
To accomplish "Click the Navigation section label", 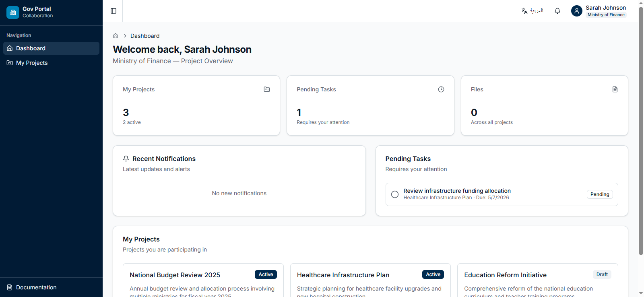I will [19, 35].
